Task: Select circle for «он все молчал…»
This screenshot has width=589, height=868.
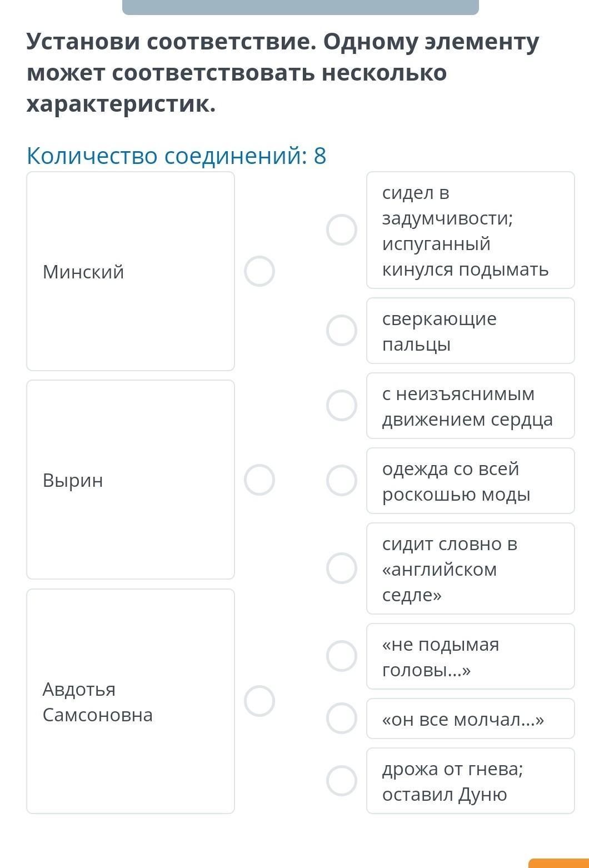Action: (342, 718)
